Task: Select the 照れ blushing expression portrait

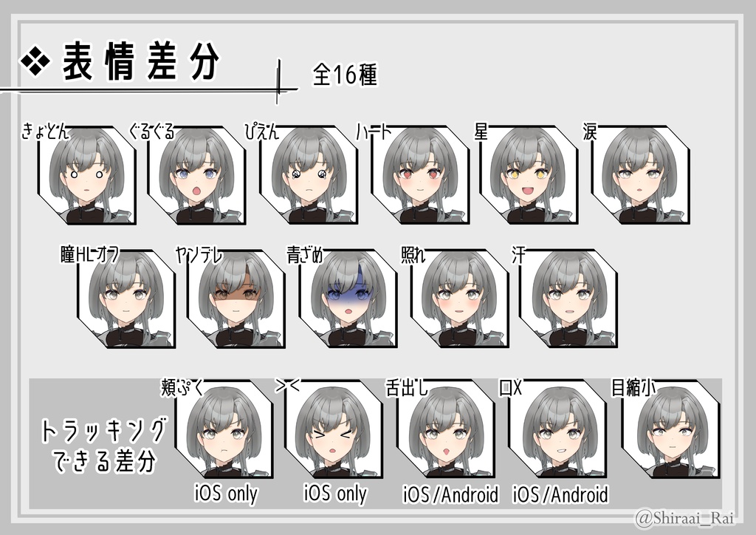Action: point(459,299)
